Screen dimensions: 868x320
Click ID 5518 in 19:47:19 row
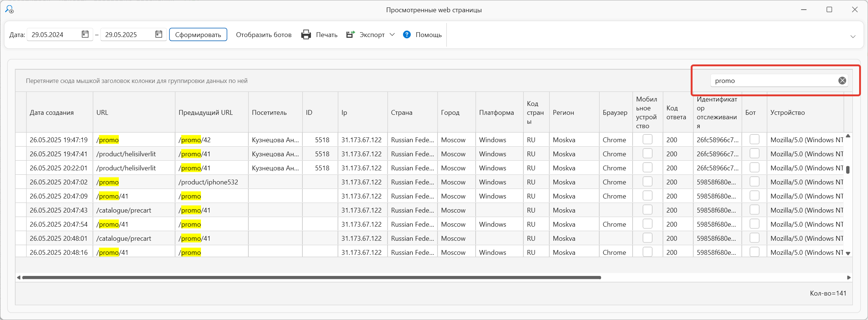(322, 140)
